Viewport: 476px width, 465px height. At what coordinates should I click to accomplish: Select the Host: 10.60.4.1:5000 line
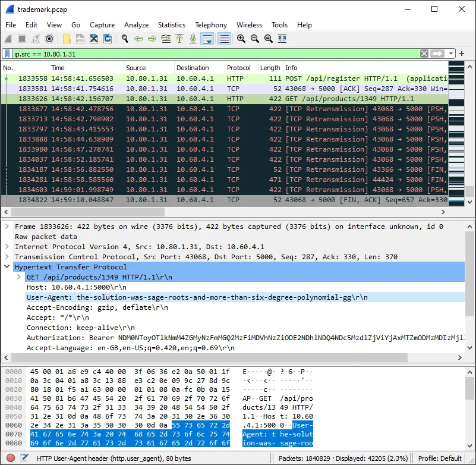click(245, 287)
